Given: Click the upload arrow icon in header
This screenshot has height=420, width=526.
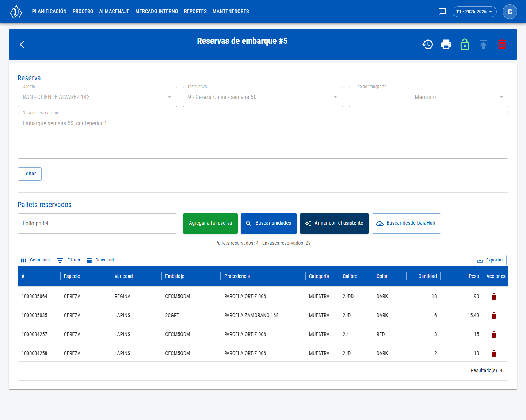Looking at the screenshot, I should pos(483,45).
